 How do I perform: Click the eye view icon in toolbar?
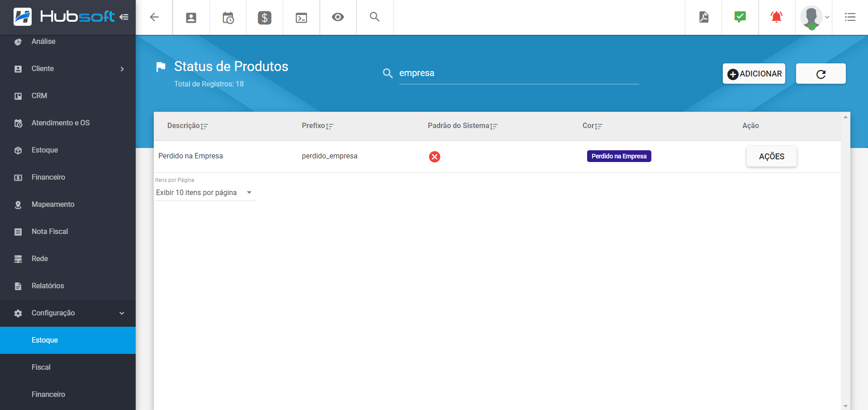(x=338, y=17)
